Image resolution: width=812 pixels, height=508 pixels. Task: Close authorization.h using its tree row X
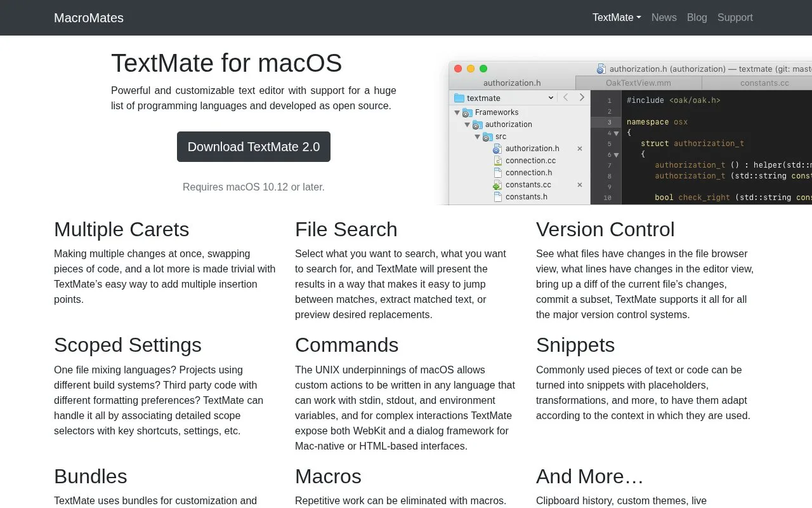pyautogui.click(x=580, y=149)
